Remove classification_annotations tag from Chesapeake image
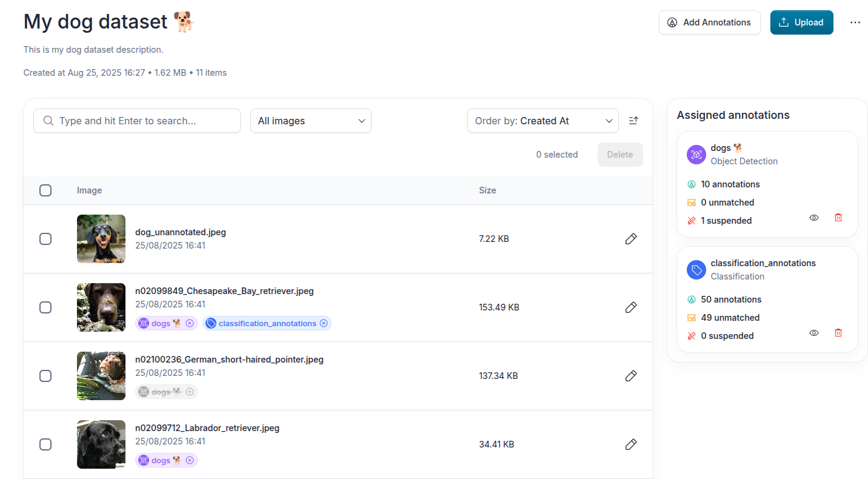This screenshot has width=868, height=479. pyautogui.click(x=324, y=323)
